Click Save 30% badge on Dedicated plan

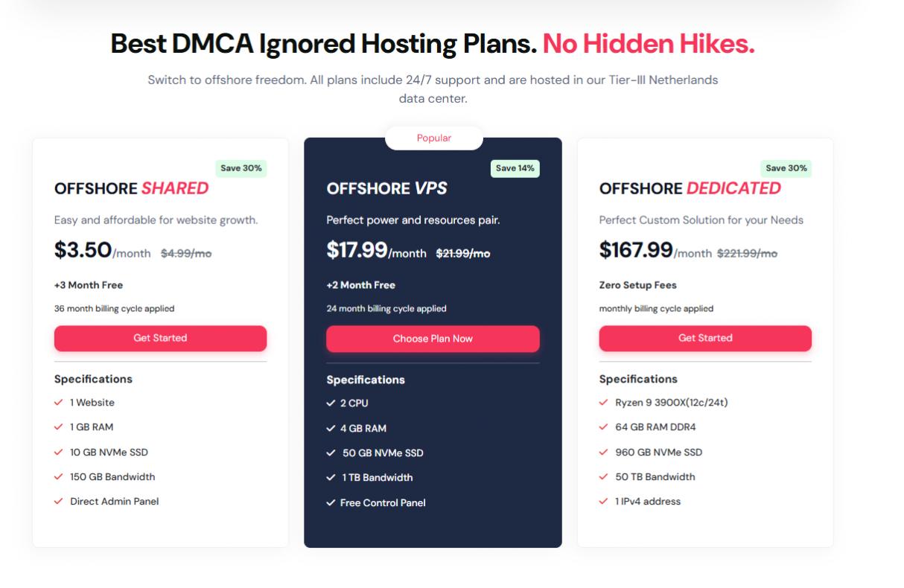786,168
